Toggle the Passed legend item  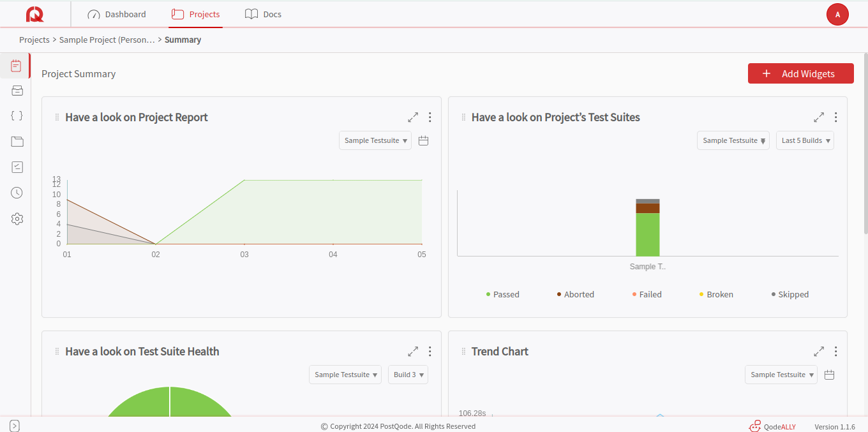[503, 294]
